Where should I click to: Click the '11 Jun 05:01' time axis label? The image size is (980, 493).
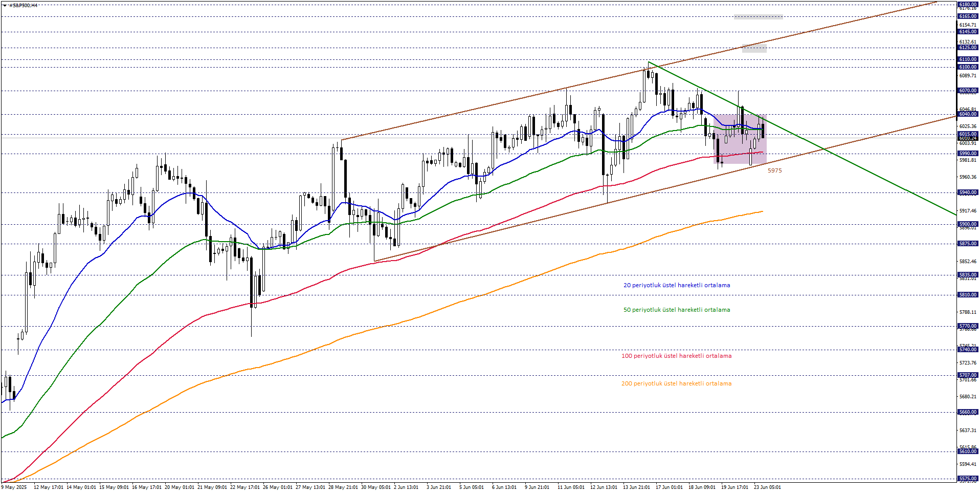pos(571,487)
